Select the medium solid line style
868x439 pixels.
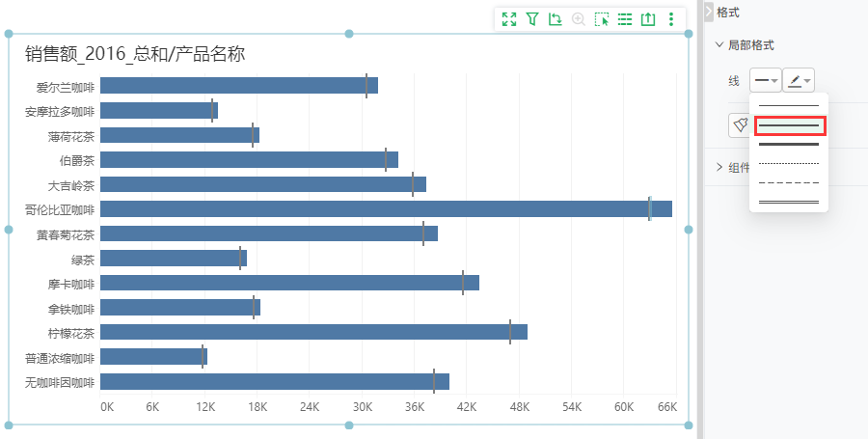click(790, 125)
